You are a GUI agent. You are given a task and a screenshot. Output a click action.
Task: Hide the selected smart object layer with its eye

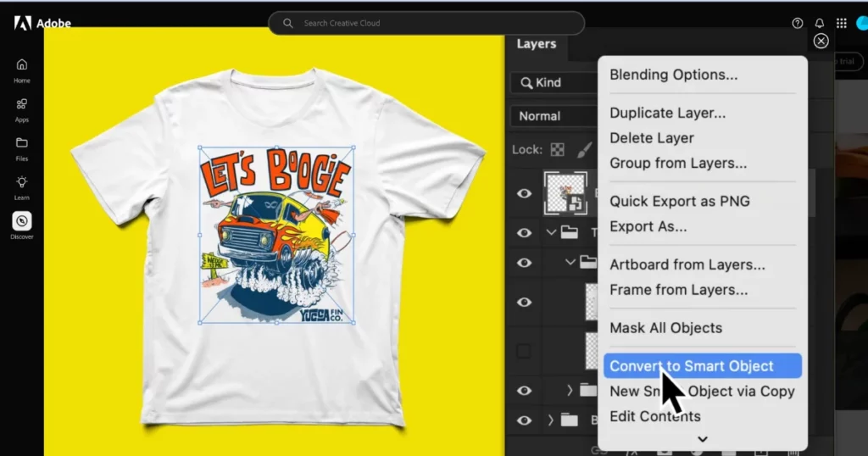[524, 193]
